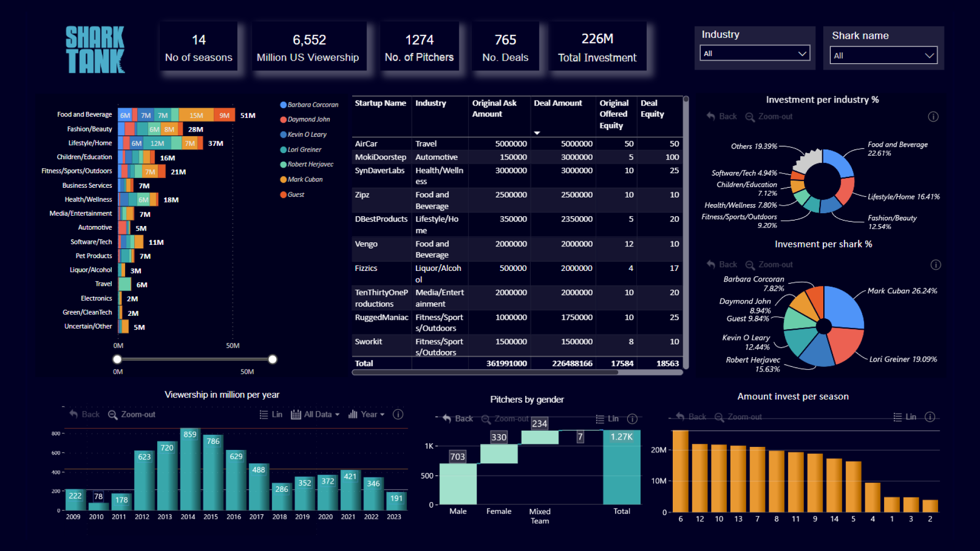Viewport: 980px width, 551px height.
Task: Click the 1274 No. of Pitchers card
Action: point(419,47)
